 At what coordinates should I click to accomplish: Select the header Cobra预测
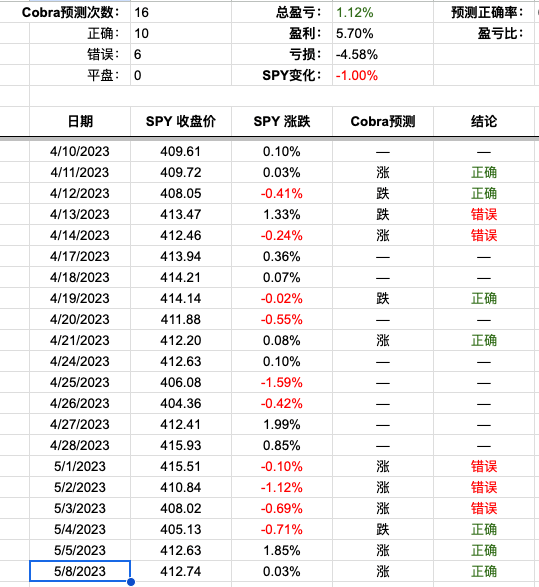(x=383, y=121)
